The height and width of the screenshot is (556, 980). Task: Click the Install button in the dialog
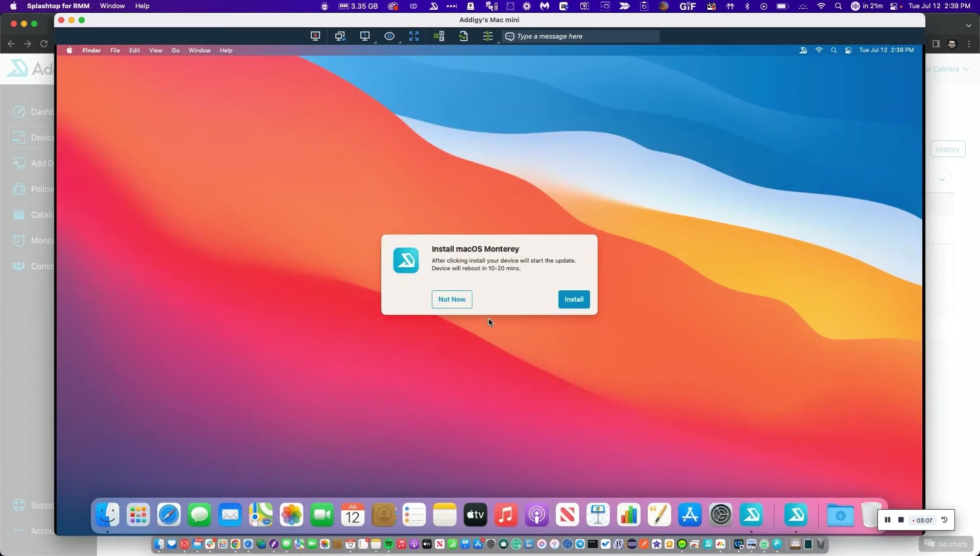coord(574,299)
